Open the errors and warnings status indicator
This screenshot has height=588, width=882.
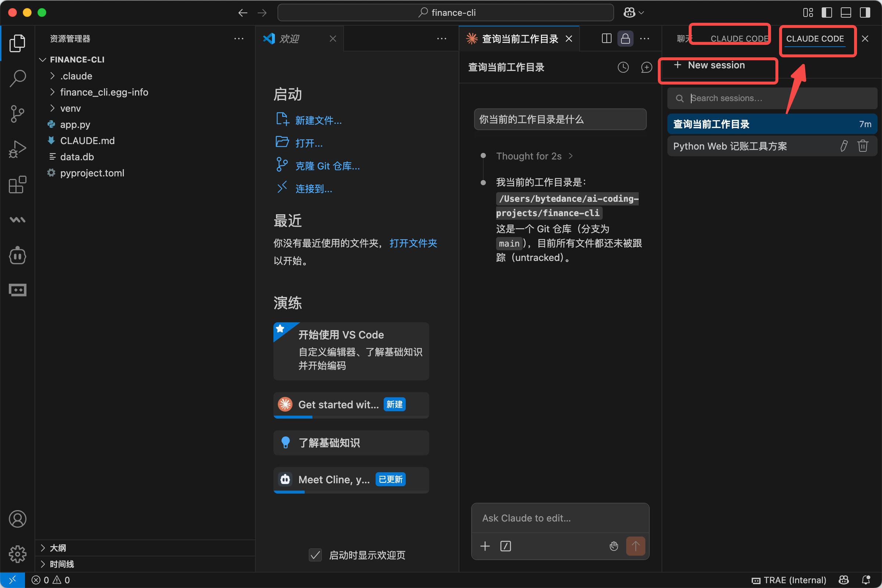51,580
